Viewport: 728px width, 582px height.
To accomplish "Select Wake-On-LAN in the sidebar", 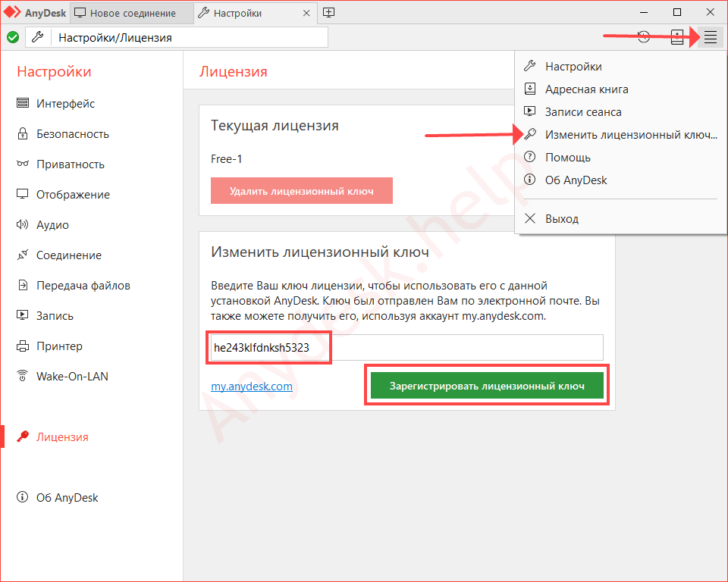I will (62, 376).
